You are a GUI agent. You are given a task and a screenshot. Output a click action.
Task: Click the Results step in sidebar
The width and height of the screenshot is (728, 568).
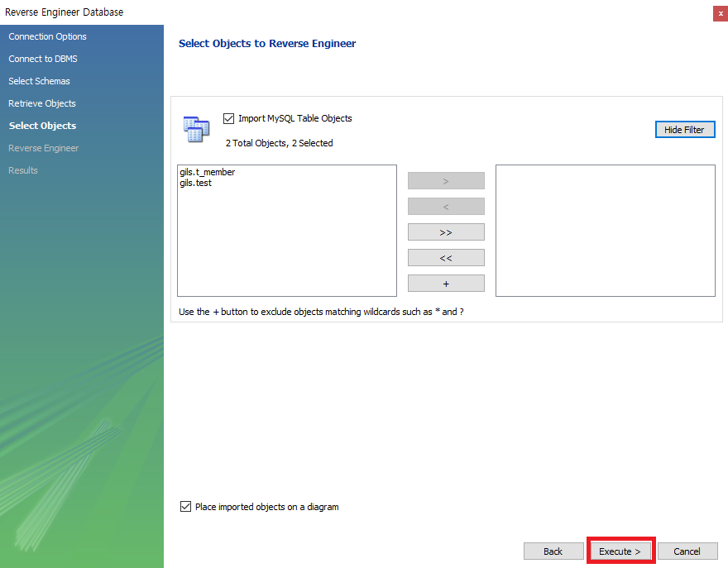click(23, 170)
